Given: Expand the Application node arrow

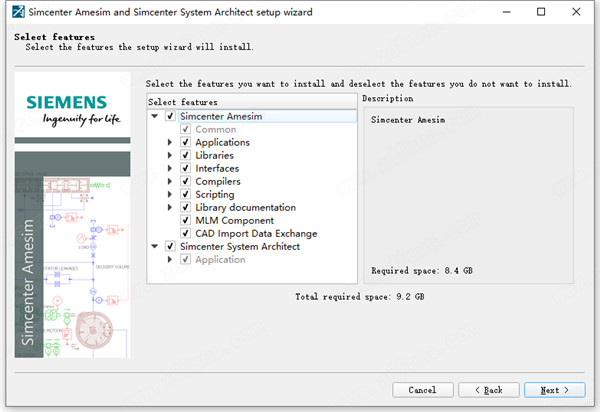Looking at the screenshot, I should pos(170,259).
